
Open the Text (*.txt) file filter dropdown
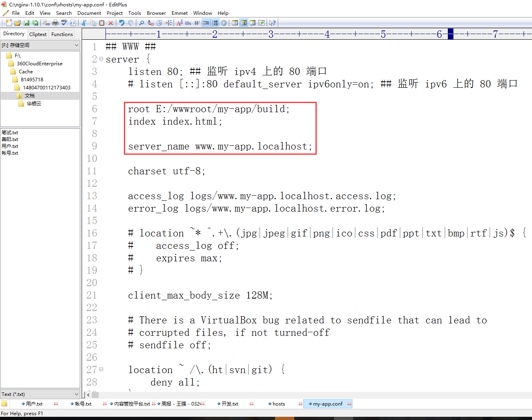click(40, 394)
